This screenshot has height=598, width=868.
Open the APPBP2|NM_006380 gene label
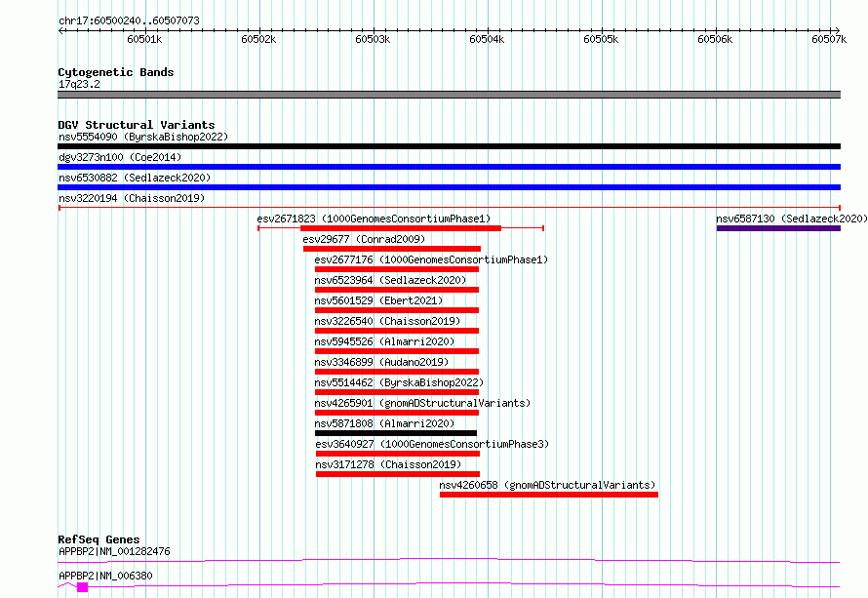point(105,576)
